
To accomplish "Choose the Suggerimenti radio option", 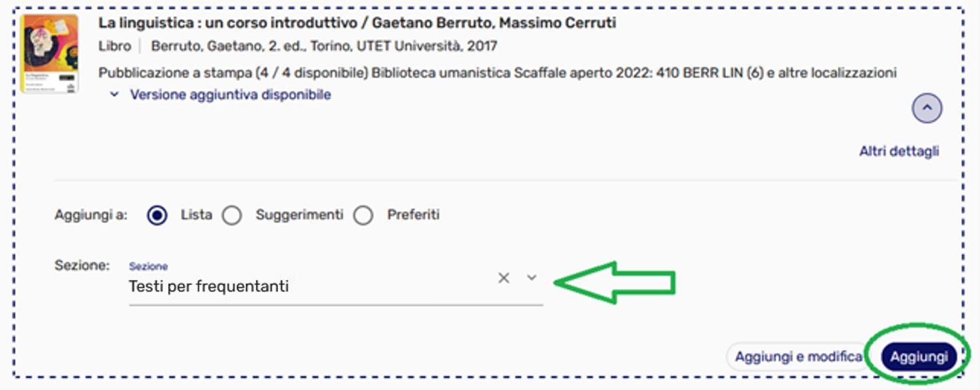I will tap(232, 216).
